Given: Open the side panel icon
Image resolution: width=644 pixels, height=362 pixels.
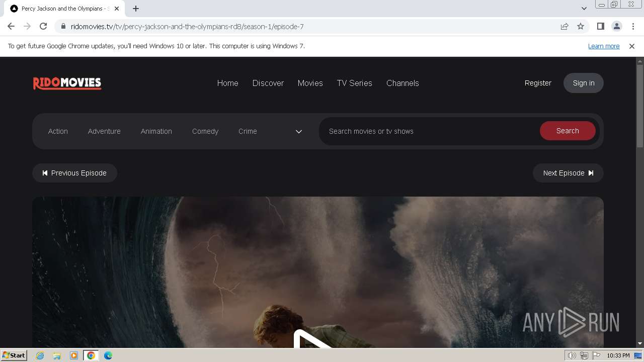Looking at the screenshot, I should coord(600,26).
